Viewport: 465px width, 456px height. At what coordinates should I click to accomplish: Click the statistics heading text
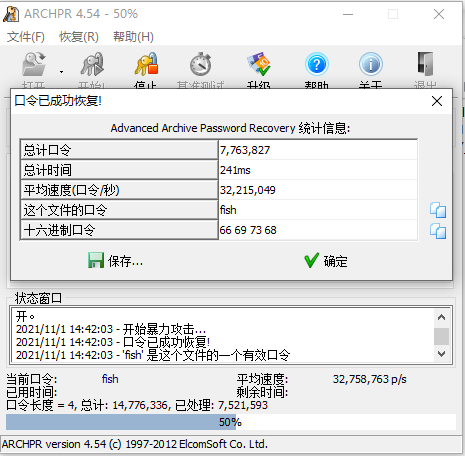(x=230, y=128)
